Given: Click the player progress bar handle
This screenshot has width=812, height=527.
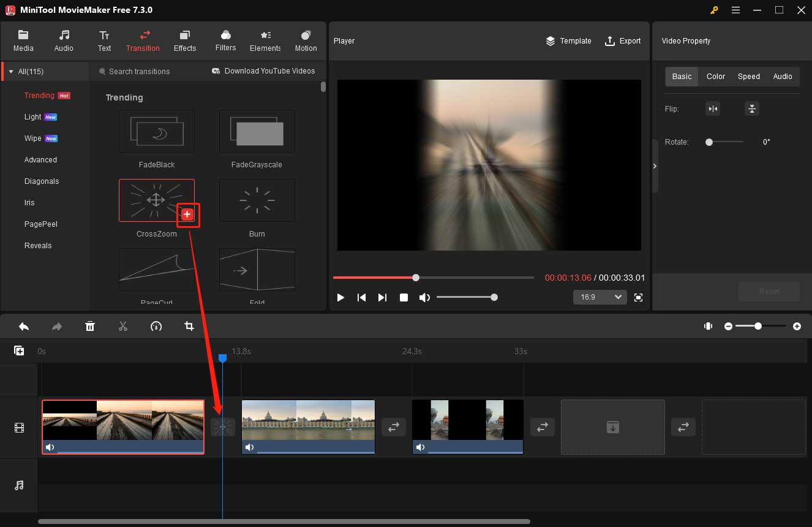Looking at the screenshot, I should click(416, 278).
